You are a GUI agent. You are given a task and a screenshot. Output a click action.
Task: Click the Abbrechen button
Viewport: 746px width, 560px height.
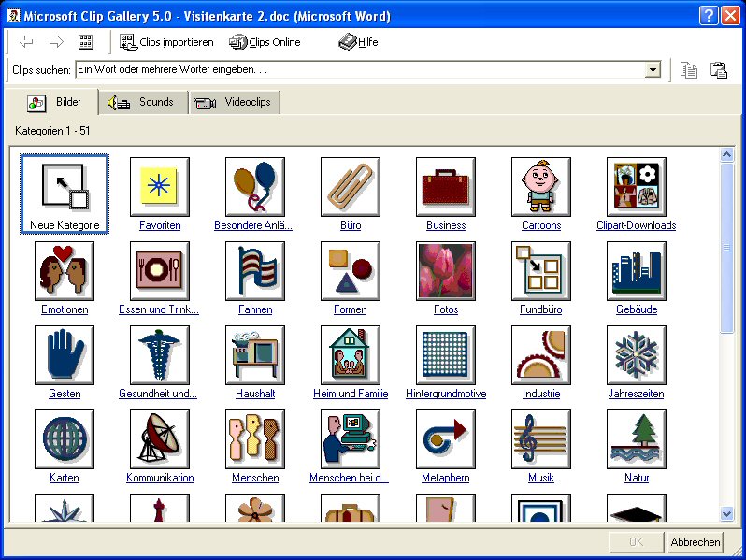pos(696,542)
